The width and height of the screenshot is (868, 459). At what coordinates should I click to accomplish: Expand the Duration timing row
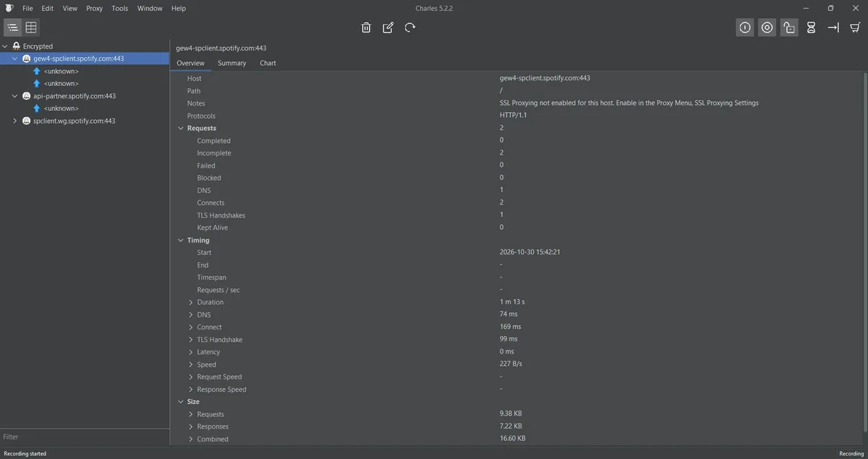[191, 302]
